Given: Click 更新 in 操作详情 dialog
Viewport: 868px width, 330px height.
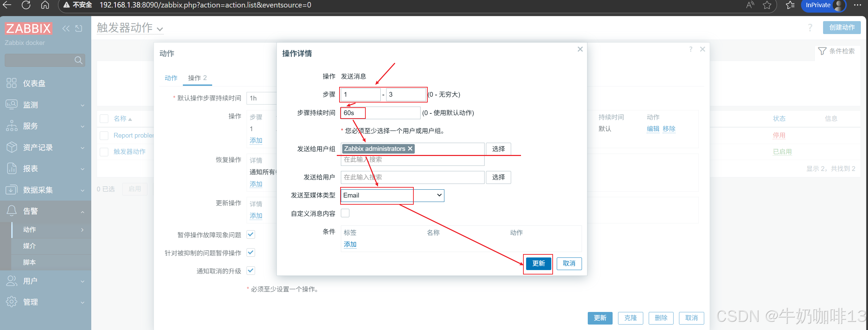Looking at the screenshot, I should pos(538,264).
